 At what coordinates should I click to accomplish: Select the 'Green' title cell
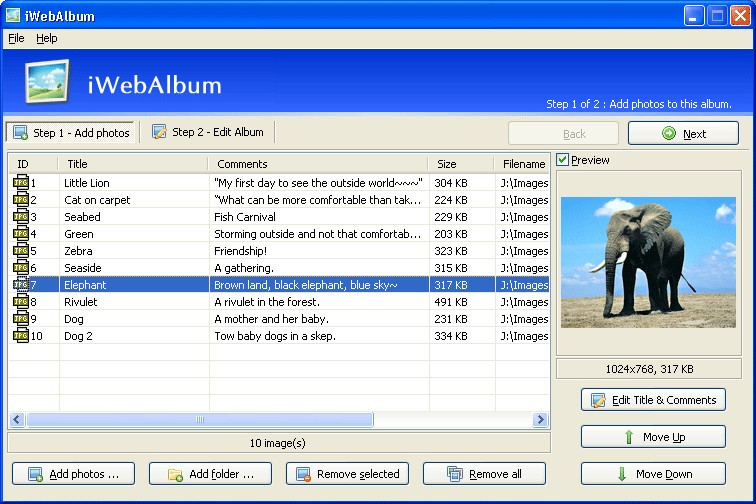coord(79,234)
